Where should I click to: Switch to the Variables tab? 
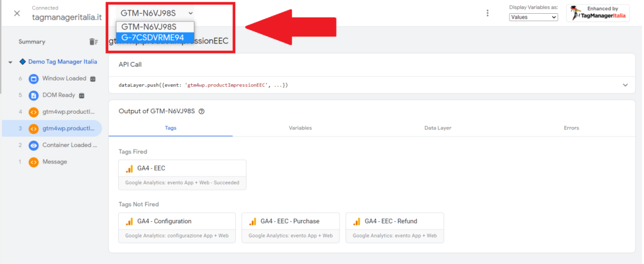click(x=300, y=128)
